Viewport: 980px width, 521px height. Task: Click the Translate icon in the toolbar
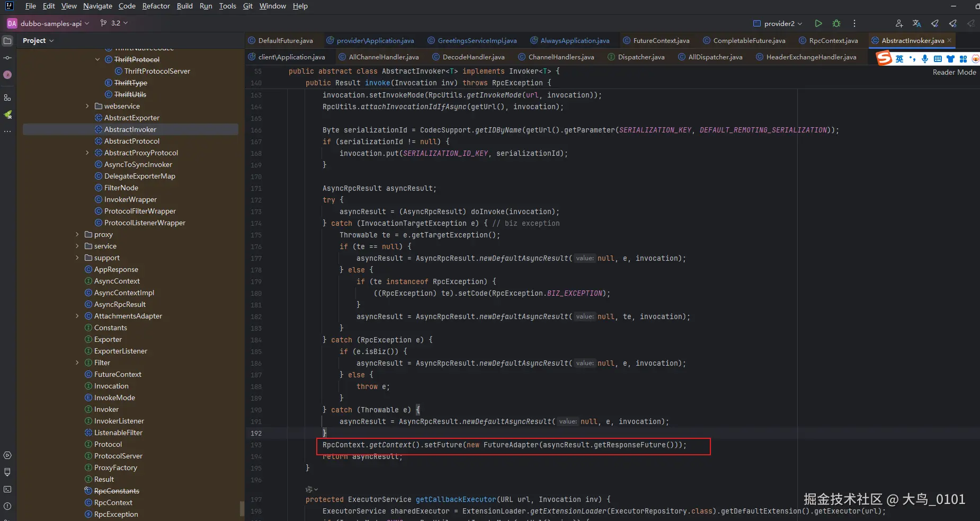point(917,23)
